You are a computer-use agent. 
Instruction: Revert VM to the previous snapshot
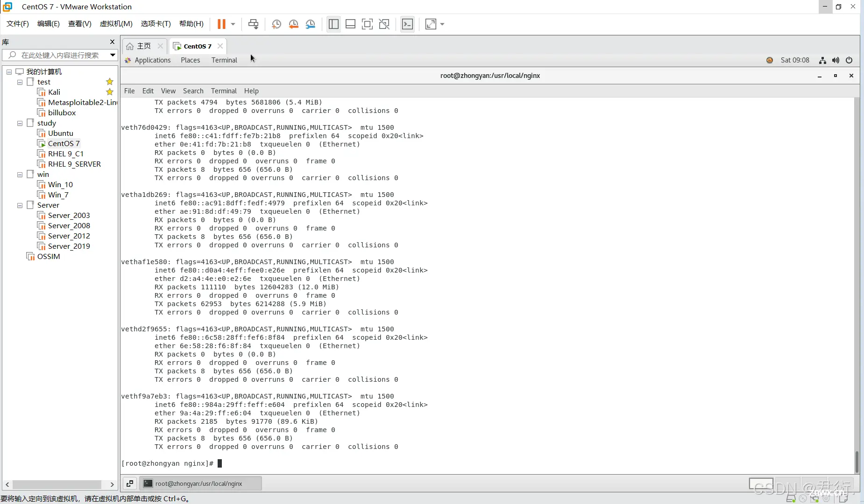point(293,24)
